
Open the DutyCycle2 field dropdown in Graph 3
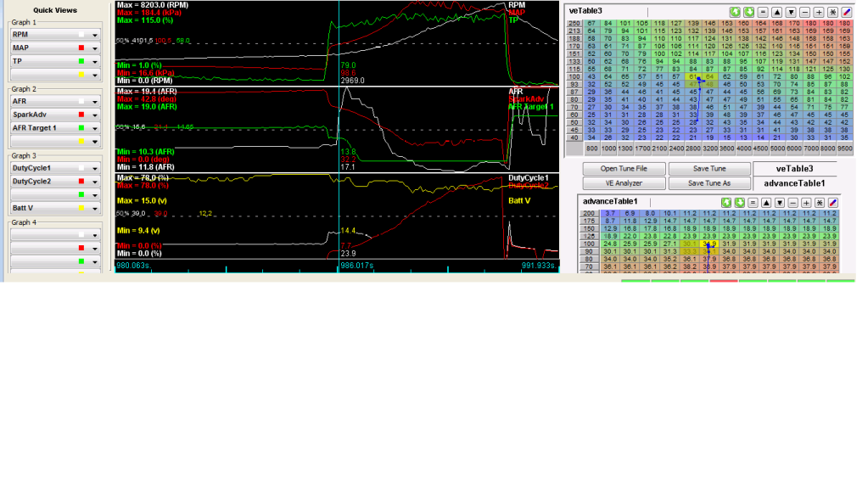tap(95, 182)
